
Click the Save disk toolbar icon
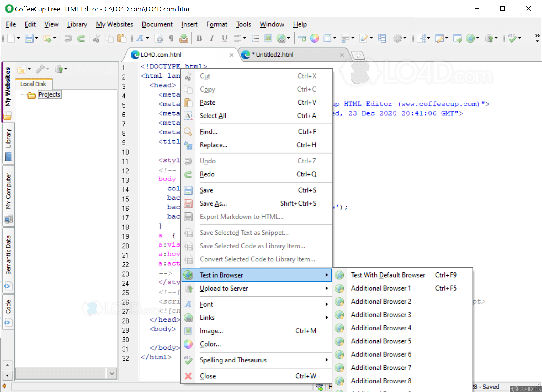click(29, 38)
